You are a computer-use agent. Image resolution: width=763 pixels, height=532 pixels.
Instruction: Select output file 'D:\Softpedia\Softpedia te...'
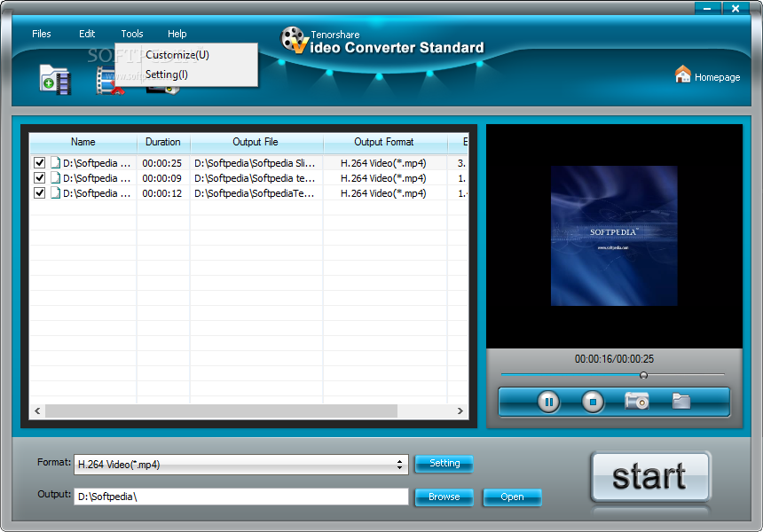point(255,178)
